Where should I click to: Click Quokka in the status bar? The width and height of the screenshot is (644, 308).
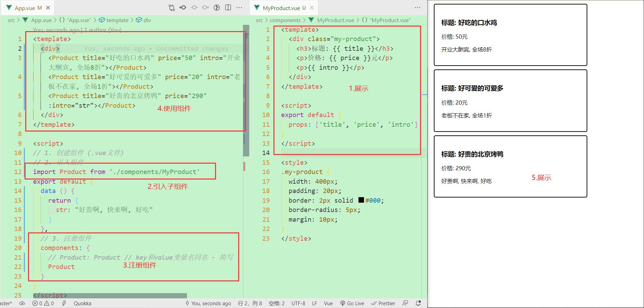point(82,303)
